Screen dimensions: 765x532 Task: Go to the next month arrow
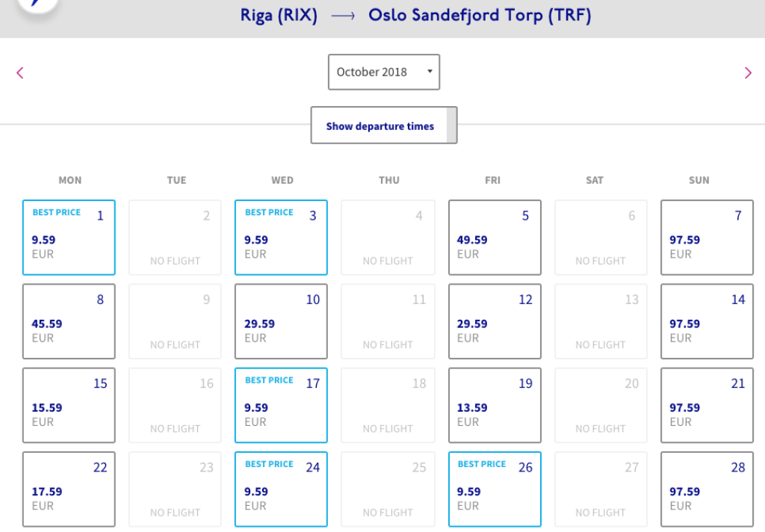(x=748, y=72)
